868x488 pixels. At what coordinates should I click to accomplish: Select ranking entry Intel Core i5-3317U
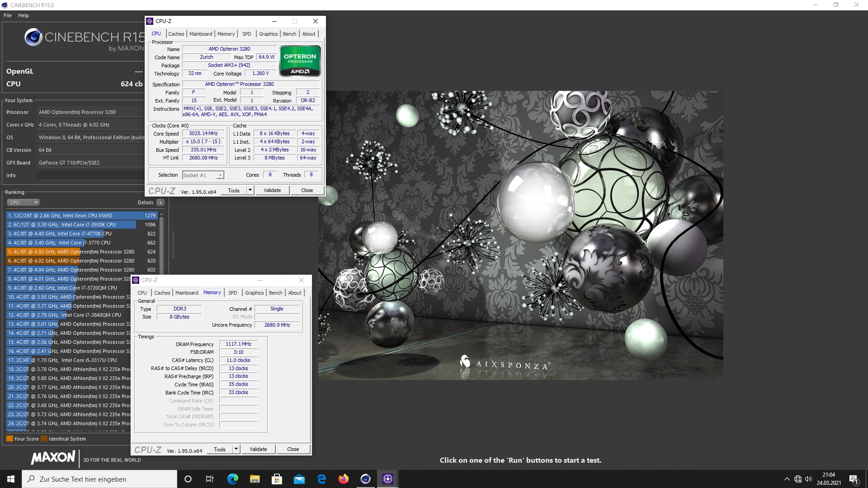click(x=69, y=360)
